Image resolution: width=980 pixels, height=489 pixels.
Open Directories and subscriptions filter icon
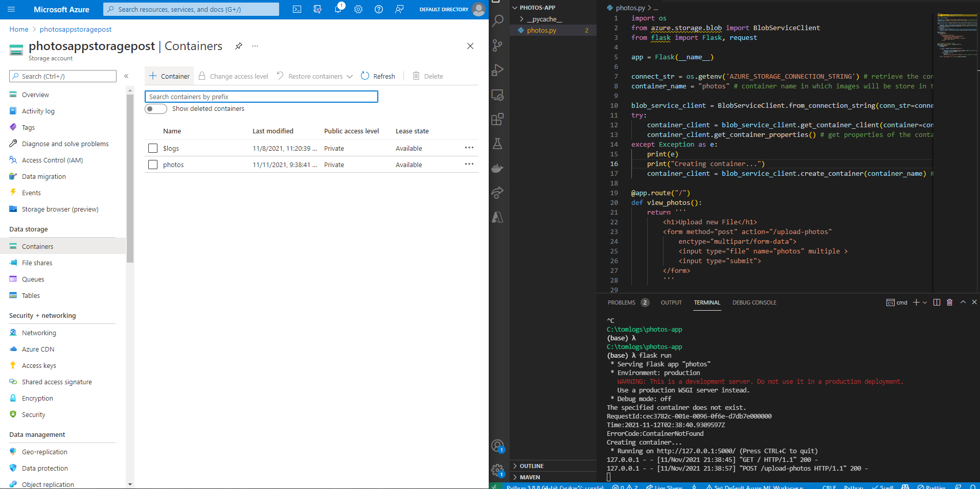[317, 9]
